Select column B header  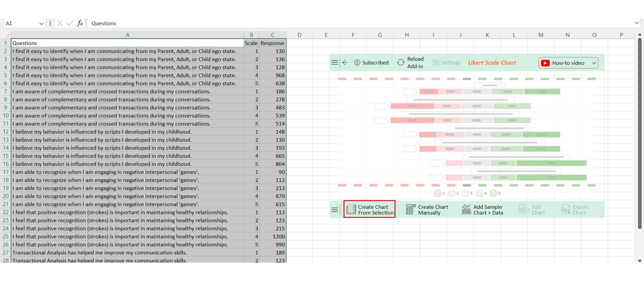(252, 35)
